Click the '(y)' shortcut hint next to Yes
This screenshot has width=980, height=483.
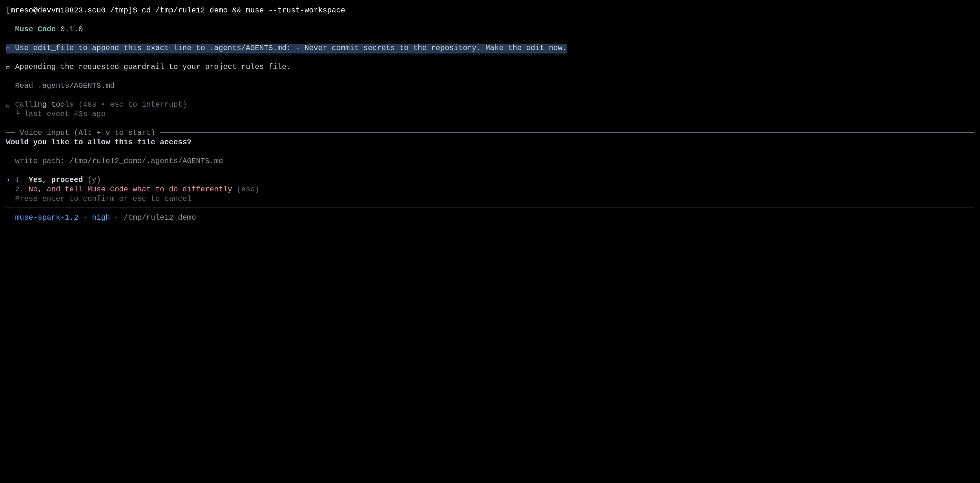pos(94,180)
